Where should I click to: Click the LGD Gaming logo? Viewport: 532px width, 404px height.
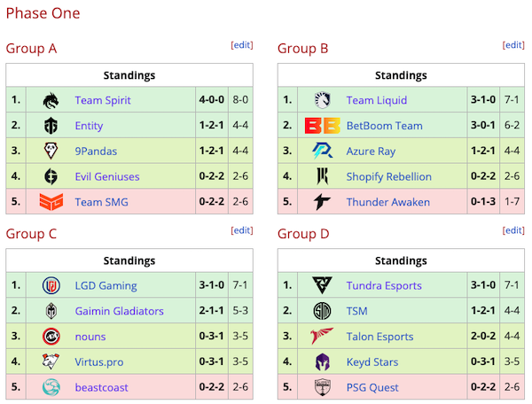[x=50, y=286]
